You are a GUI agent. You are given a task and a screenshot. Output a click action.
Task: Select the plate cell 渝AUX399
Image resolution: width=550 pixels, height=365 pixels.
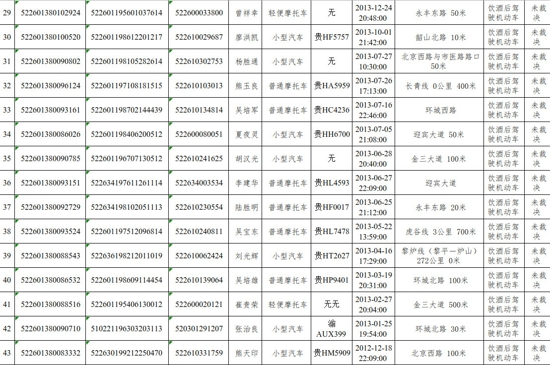click(x=331, y=329)
